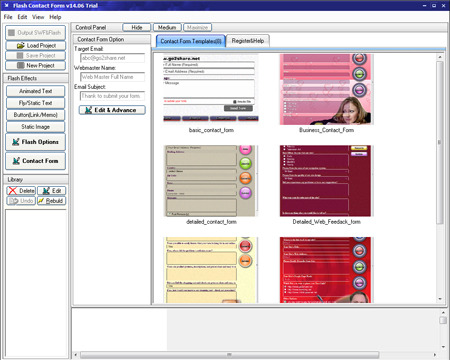Click the Target Email field
450x360 pixels.
point(112,58)
